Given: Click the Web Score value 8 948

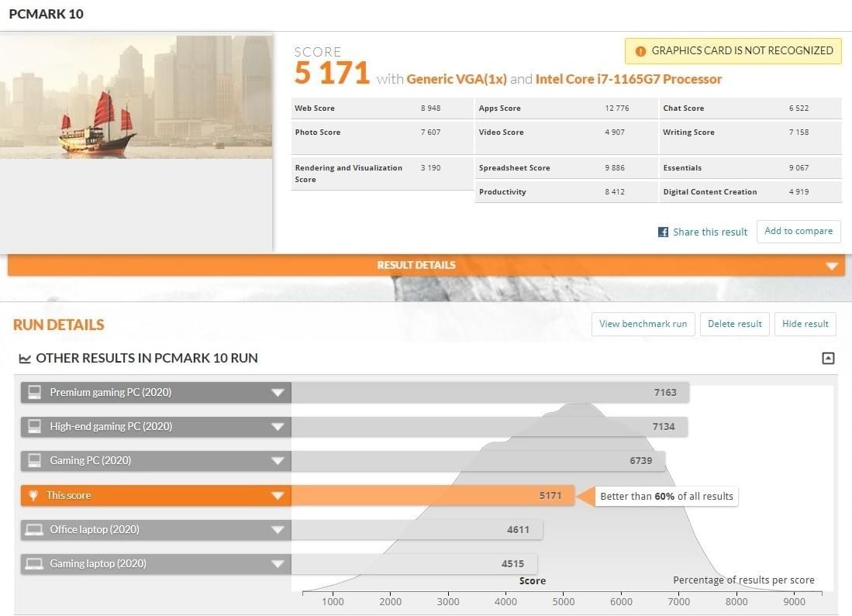Looking at the screenshot, I should [430, 108].
